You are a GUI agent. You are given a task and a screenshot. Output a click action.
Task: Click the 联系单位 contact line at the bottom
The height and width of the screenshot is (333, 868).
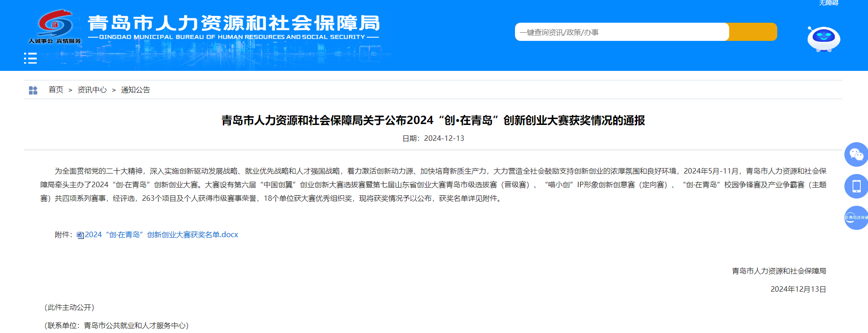117,326
